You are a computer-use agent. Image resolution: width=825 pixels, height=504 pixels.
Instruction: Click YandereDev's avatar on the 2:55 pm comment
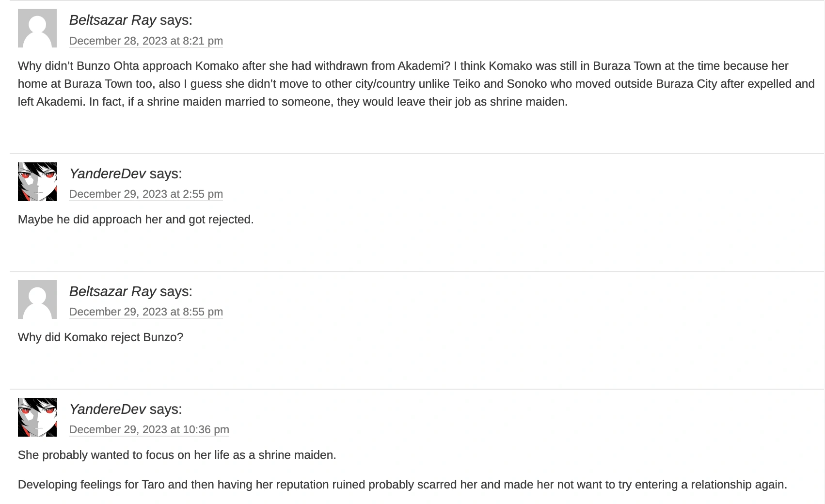click(37, 182)
